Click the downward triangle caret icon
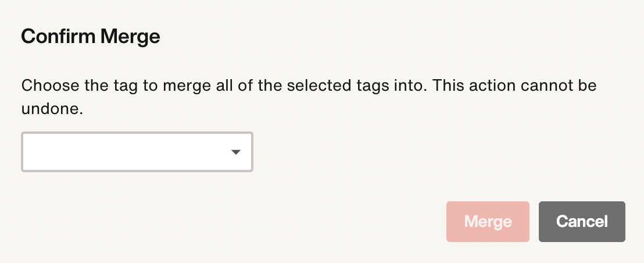The image size is (644, 263). [x=235, y=152]
